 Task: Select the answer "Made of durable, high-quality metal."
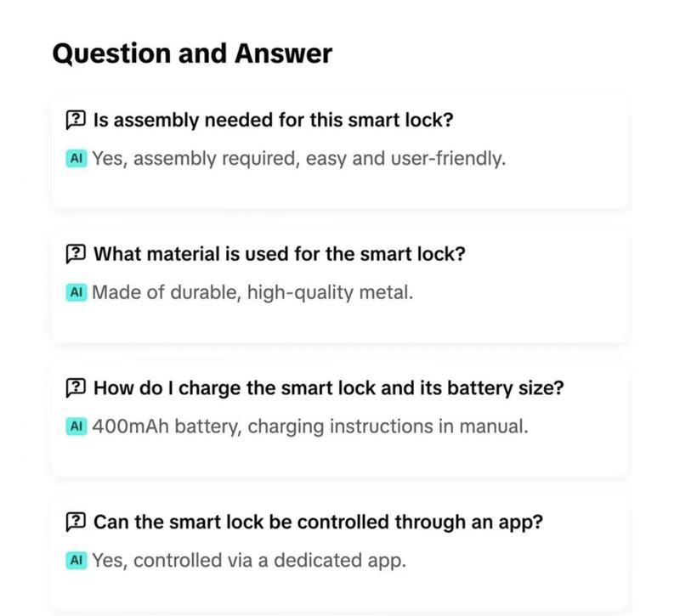[252, 292]
